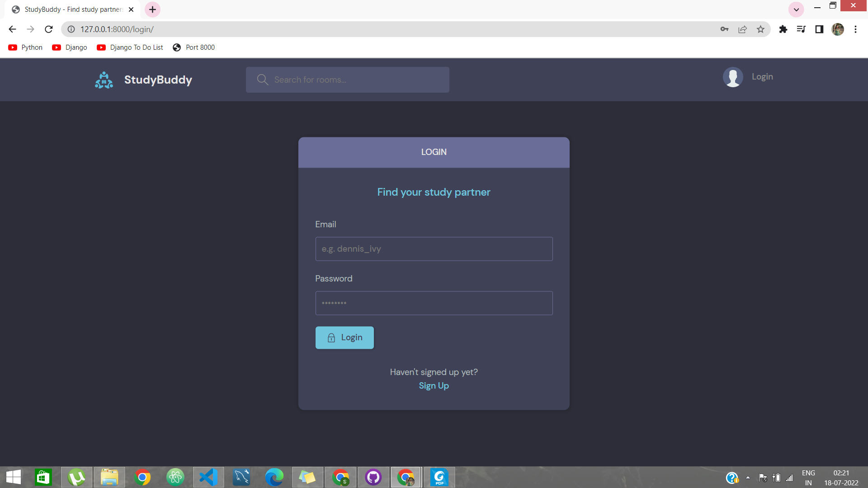The width and height of the screenshot is (868, 488).
Task: Open Chrome's three-dot menu
Action: coord(856,29)
